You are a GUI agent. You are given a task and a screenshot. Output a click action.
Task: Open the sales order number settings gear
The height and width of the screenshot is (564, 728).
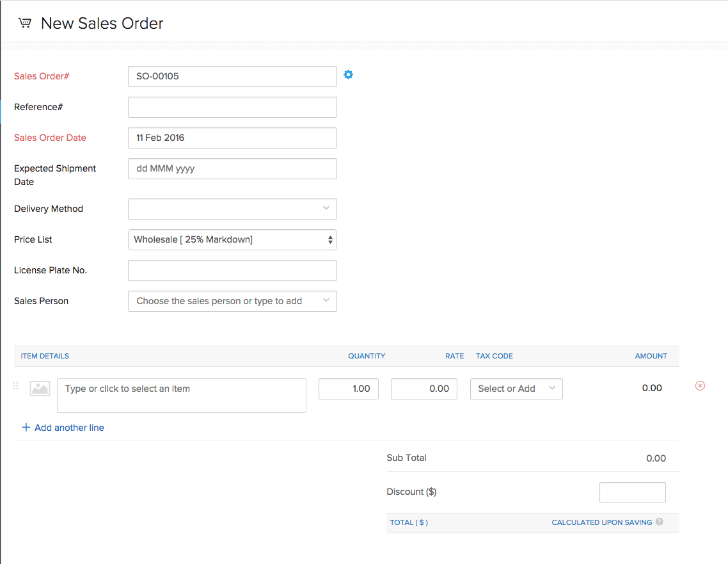(348, 75)
